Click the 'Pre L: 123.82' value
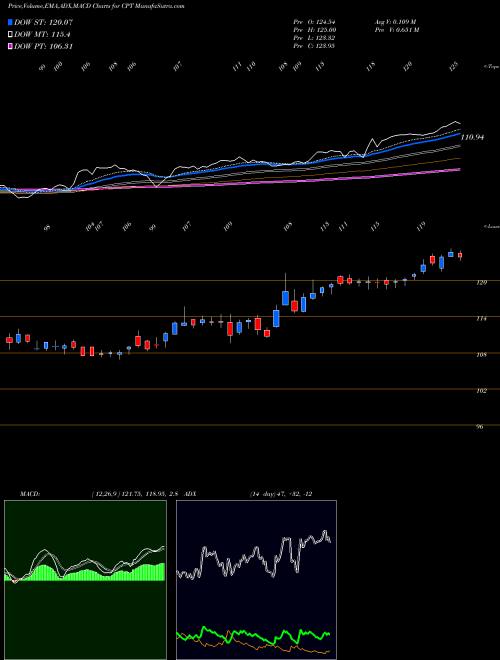 pos(314,38)
